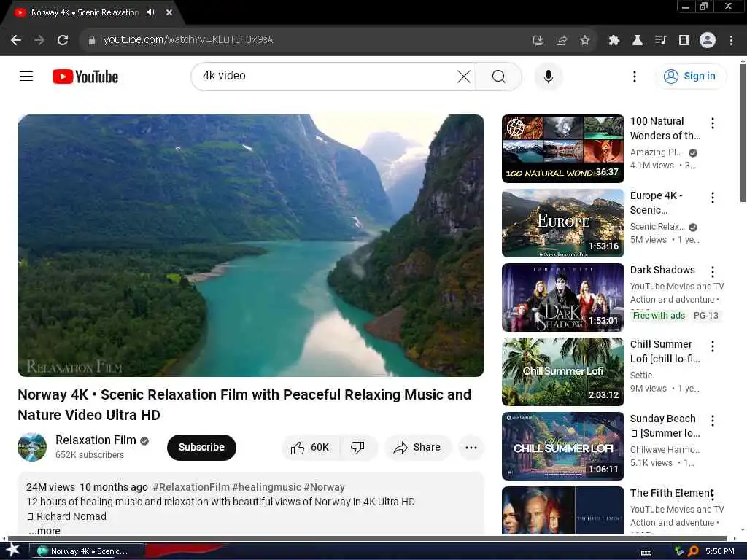Open options for The Fifth Element
This screenshot has height=560, width=747.
[712, 495]
